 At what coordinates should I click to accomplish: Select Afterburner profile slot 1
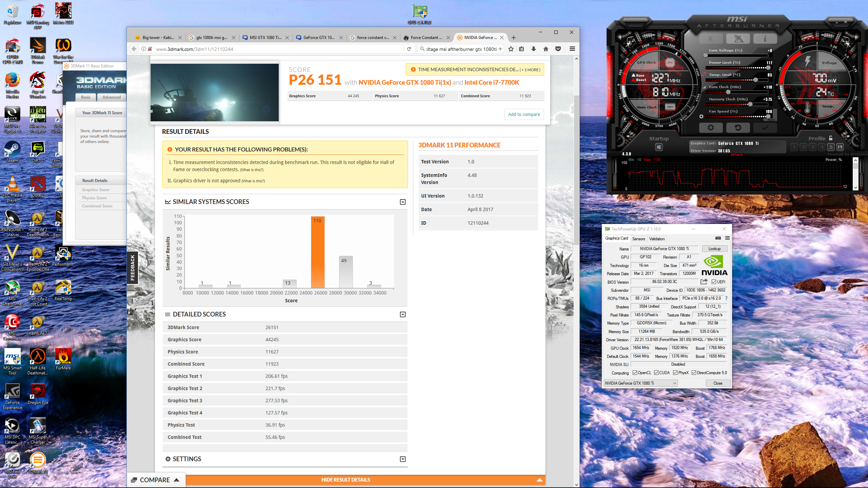[794, 147]
